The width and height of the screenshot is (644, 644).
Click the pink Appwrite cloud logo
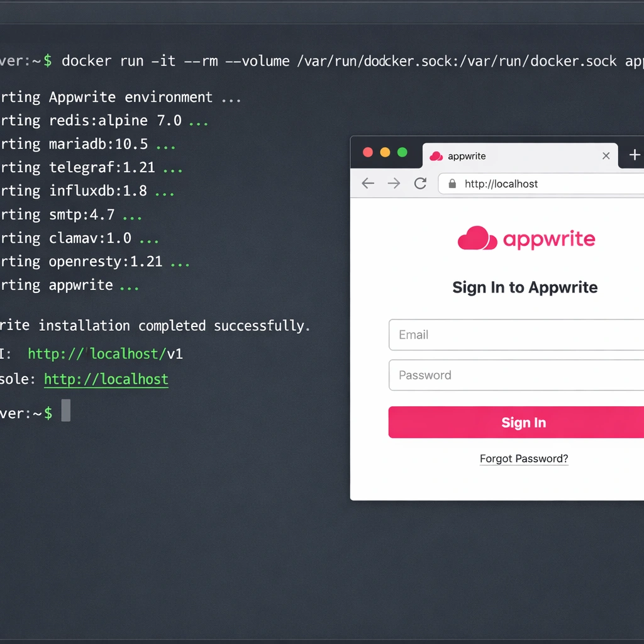[477, 238]
